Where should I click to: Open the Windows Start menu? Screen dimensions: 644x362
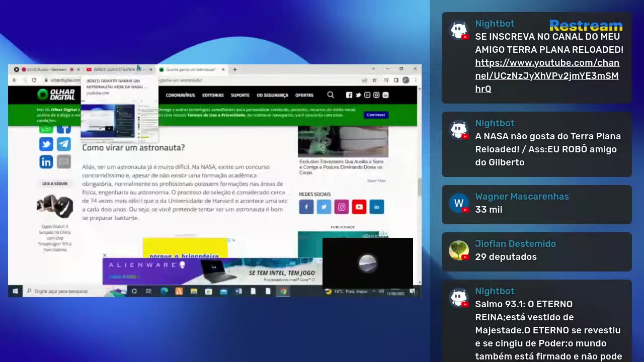pos(15,291)
